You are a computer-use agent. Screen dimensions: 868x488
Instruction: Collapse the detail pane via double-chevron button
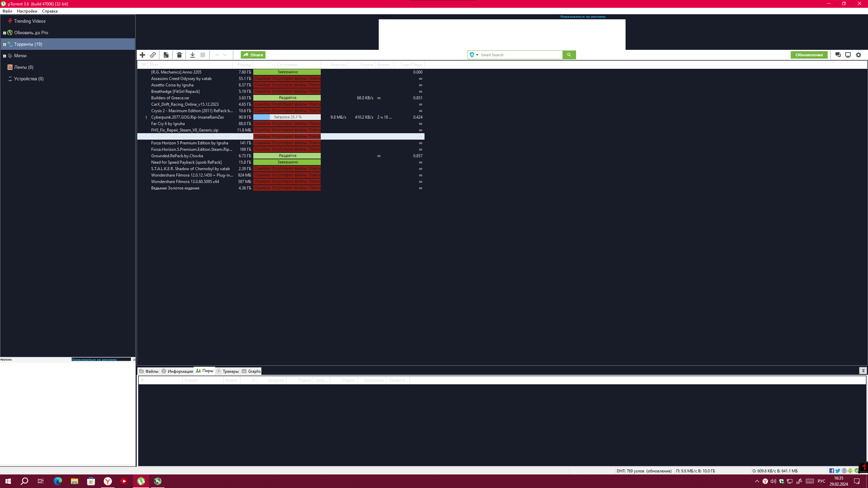(x=863, y=371)
